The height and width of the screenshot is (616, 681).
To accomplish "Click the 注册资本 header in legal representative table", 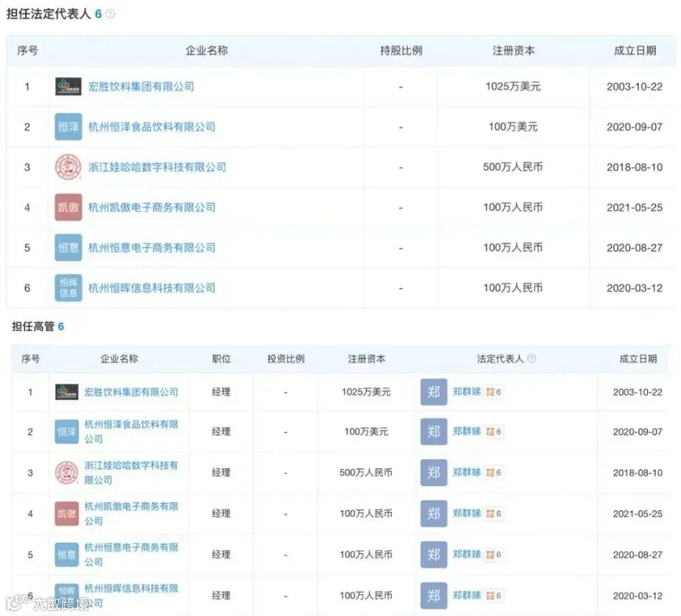I will point(513,51).
